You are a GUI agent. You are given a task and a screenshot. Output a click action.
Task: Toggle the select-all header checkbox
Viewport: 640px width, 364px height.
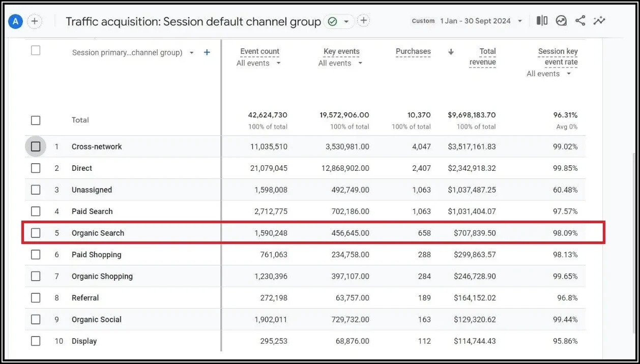(36, 50)
